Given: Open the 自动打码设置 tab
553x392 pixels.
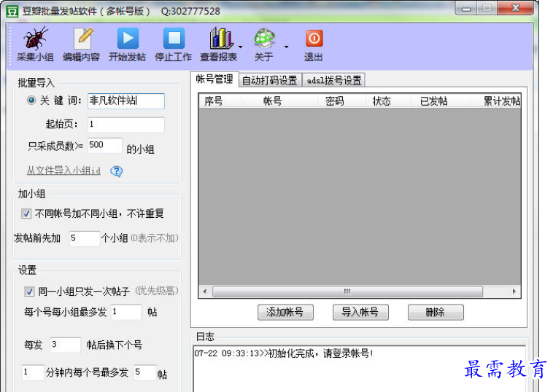Looking at the screenshot, I should coord(270,80).
